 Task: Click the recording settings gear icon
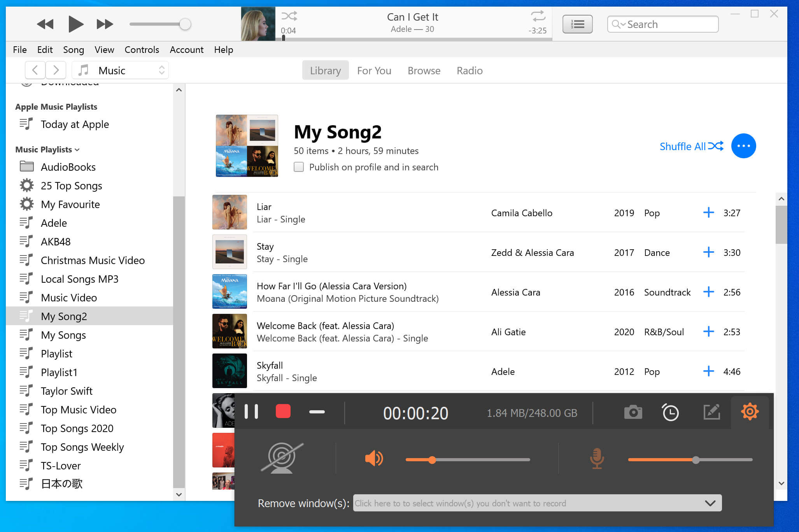pyautogui.click(x=750, y=411)
